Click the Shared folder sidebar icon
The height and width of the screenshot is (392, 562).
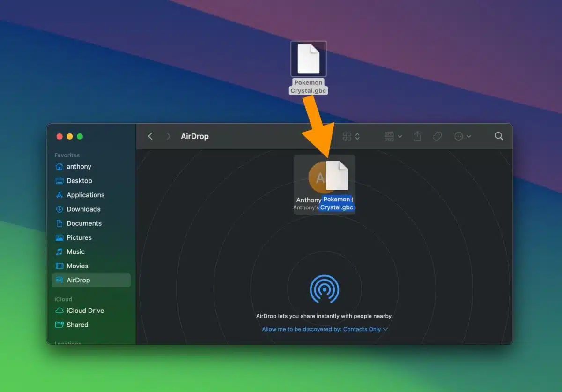pos(59,325)
